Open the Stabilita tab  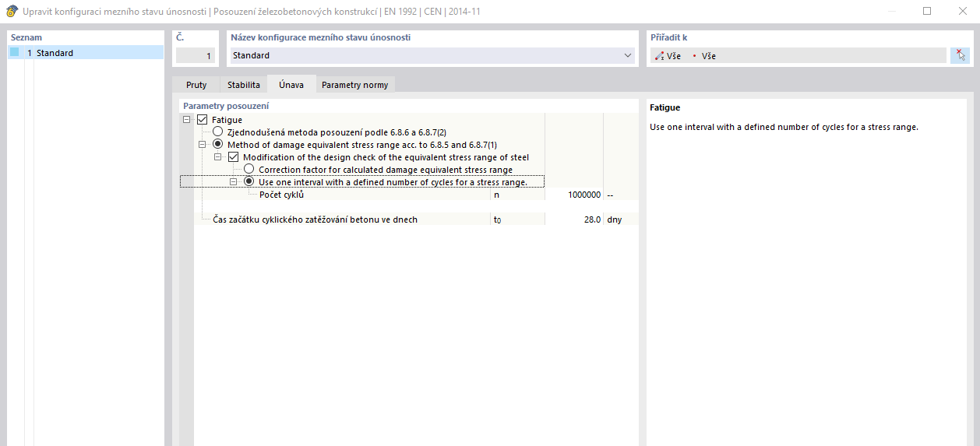(x=243, y=85)
